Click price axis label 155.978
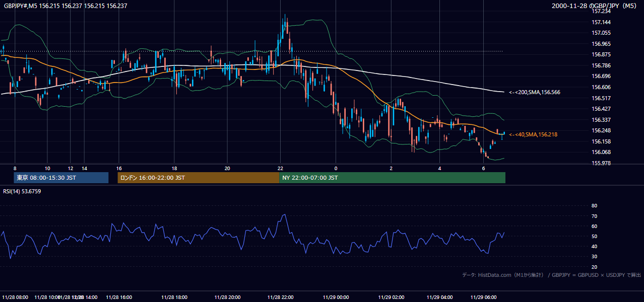Viewport: 644px width, 302px height. pyautogui.click(x=601, y=163)
